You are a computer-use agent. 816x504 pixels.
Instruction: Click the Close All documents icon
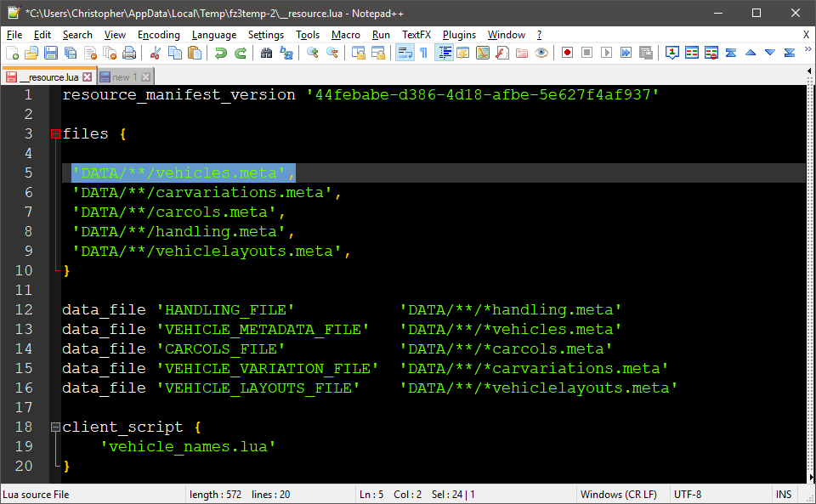110,53
